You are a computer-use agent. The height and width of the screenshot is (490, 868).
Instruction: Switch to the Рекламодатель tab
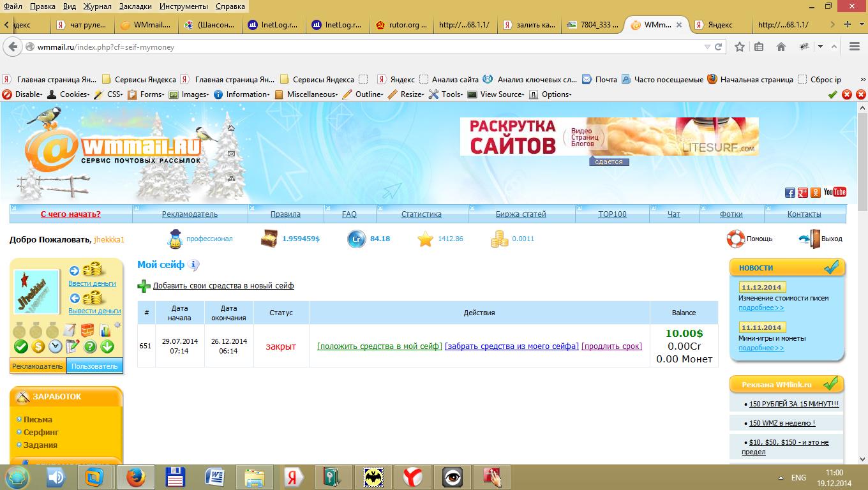pyautogui.click(x=38, y=366)
